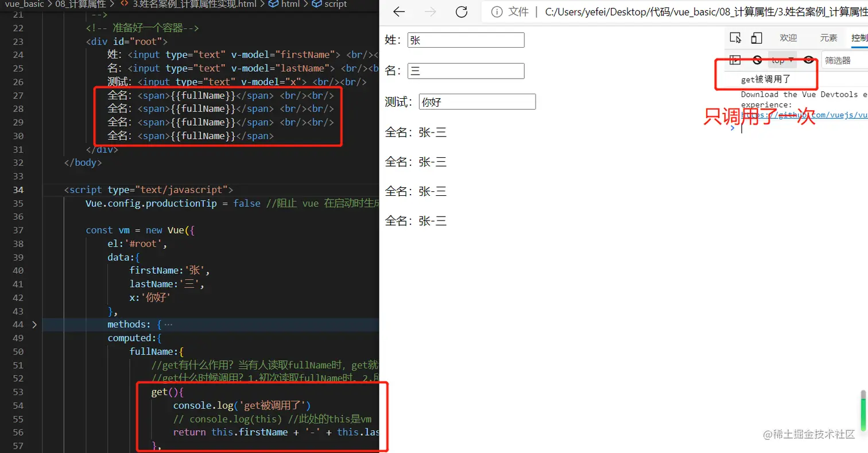This screenshot has width=868, height=453.
Task: Focus the 姓 input containing 张
Action: point(466,40)
